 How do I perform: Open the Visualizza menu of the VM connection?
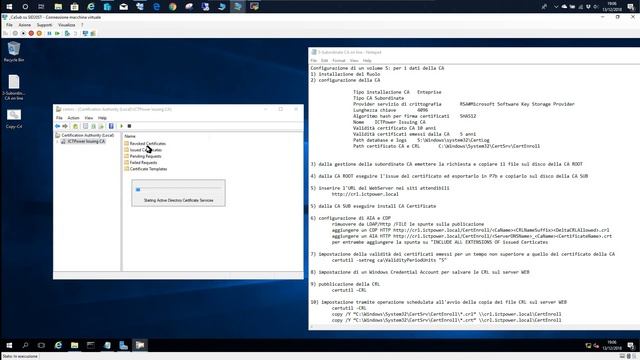(x=67, y=25)
